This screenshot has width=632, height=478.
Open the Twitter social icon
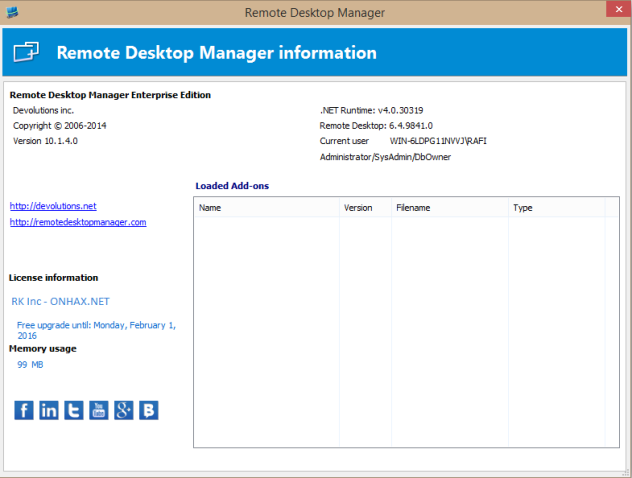[74, 410]
